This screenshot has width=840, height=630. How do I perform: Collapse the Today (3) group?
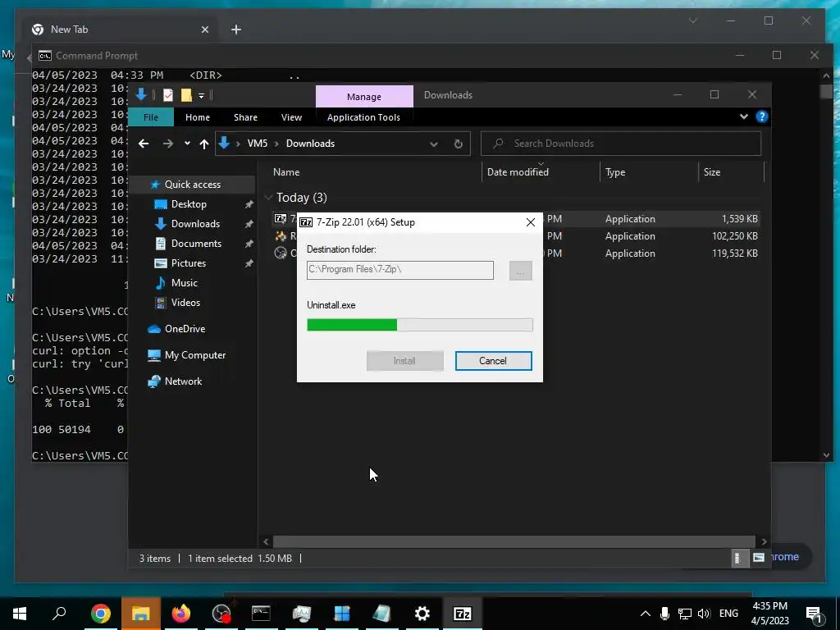pos(268,198)
